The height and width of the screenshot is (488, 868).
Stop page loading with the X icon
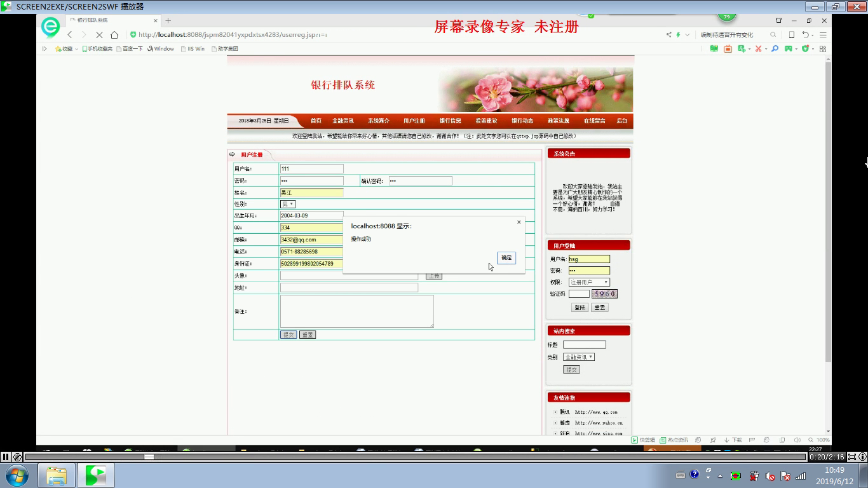point(99,35)
